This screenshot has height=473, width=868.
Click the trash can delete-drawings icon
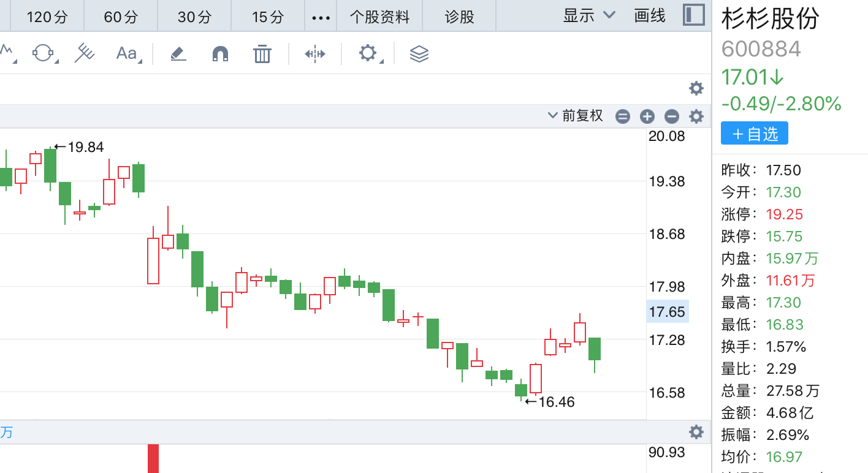(262, 54)
